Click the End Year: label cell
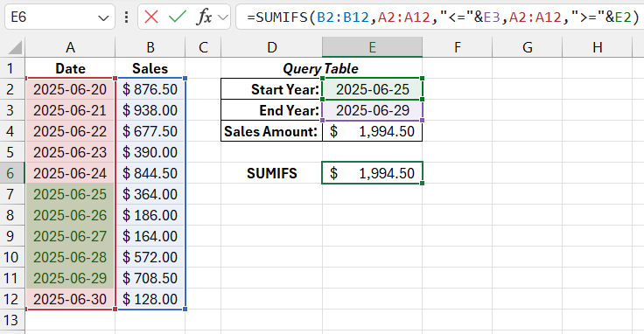644x334 pixels. [271, 110]
